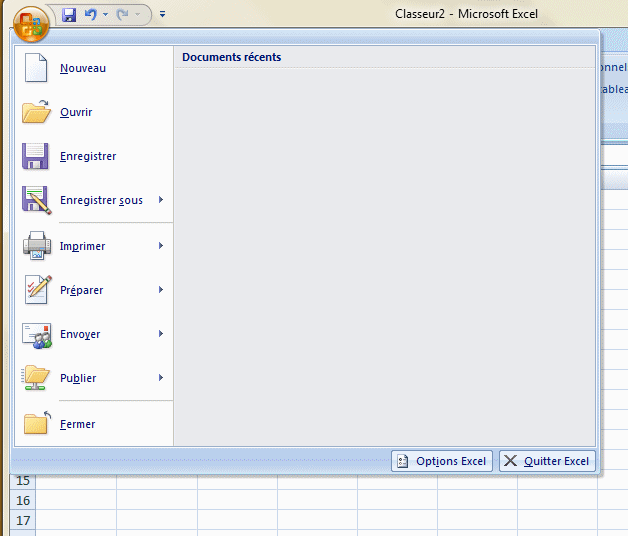Choose the Publier menu entry

78,378
